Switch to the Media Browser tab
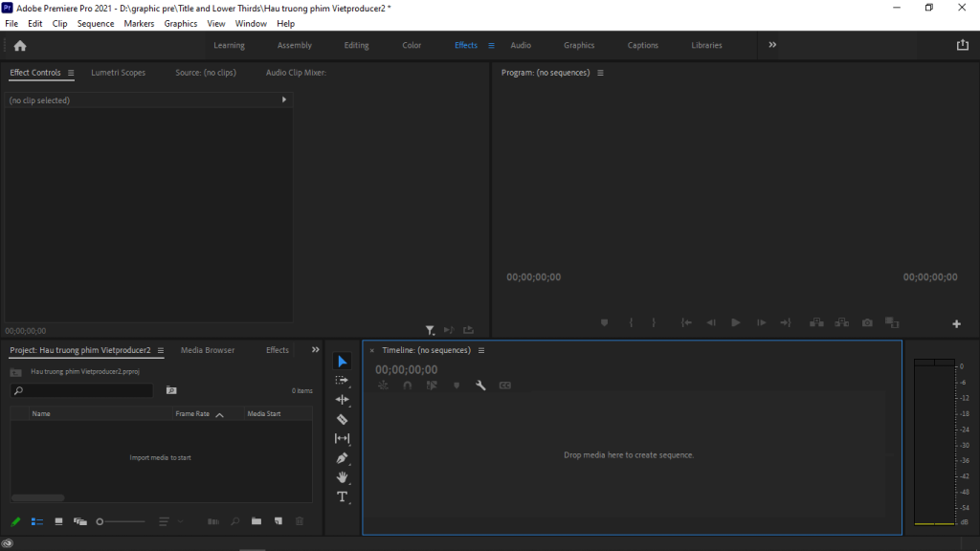Screen dimensions: 980x551 [x=208, y=350]
